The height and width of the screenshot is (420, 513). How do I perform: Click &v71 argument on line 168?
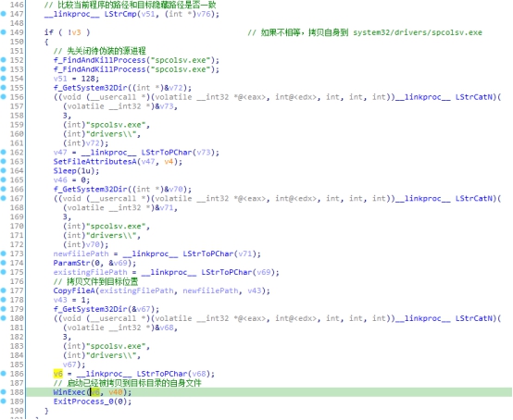pyautogui.click(x=165, y=207)
